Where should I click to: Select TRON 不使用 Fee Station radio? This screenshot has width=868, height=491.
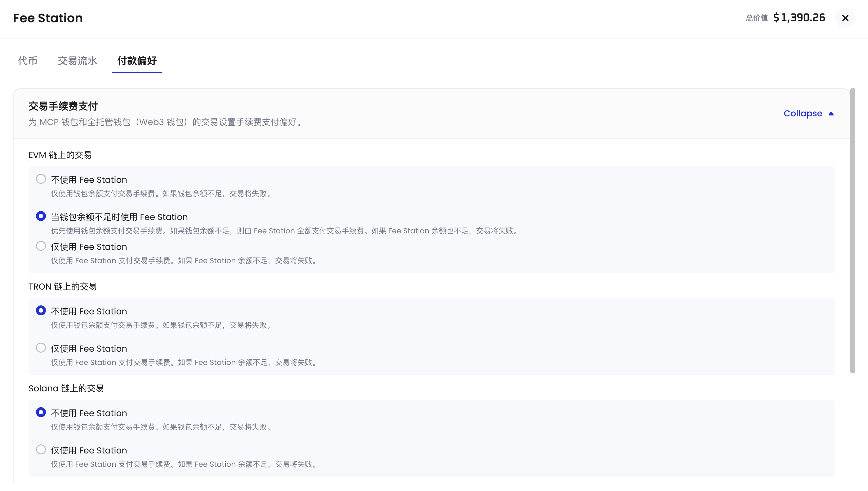coord(41,310)
